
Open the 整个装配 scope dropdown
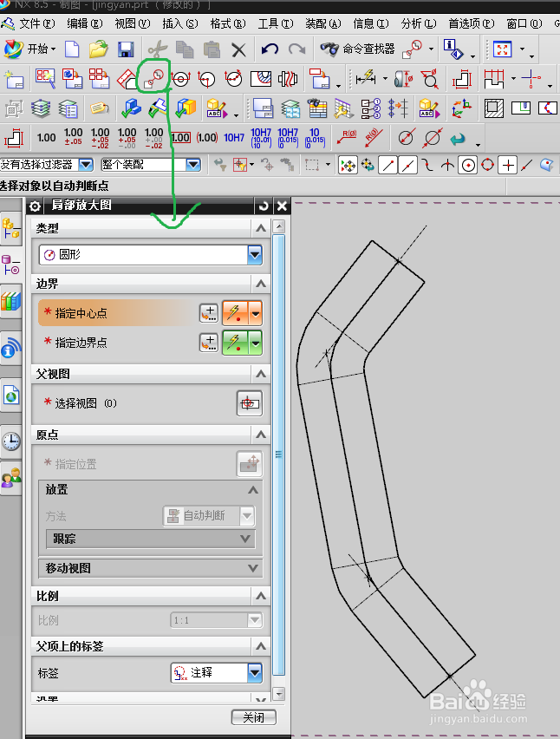coord(193,165)
